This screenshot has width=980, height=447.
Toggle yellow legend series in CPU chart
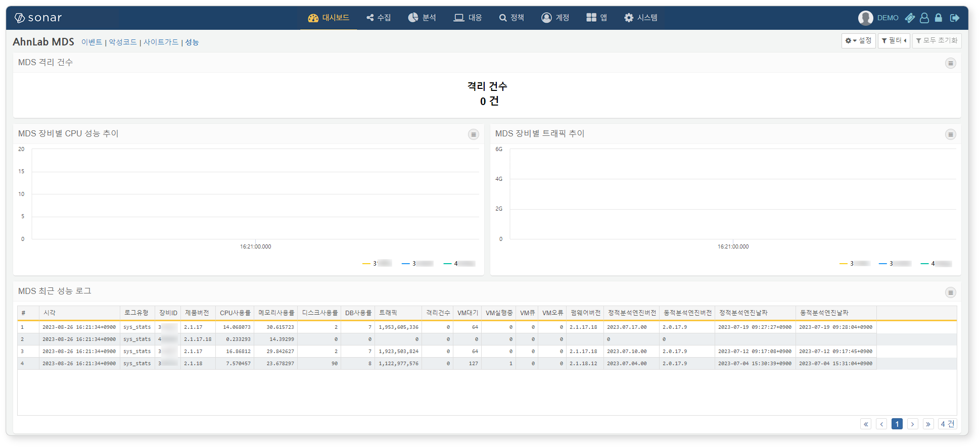tap(377, 263)
